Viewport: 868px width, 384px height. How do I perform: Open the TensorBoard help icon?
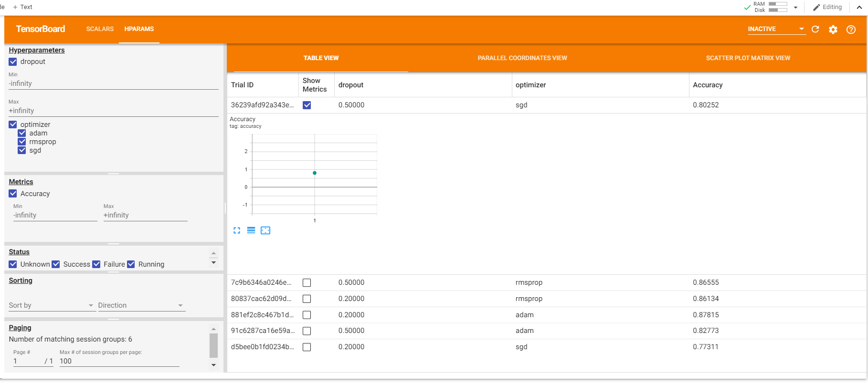pos(851,30)
